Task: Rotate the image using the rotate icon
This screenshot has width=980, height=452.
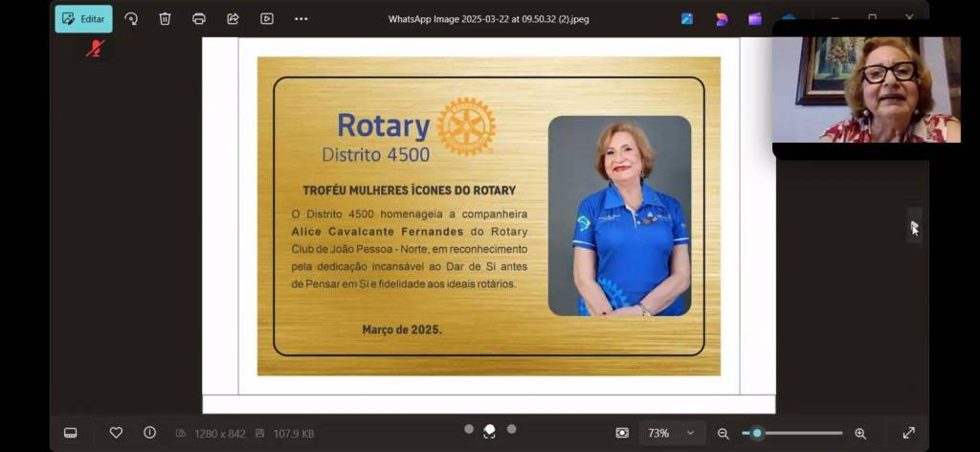Action: point(131,18)
